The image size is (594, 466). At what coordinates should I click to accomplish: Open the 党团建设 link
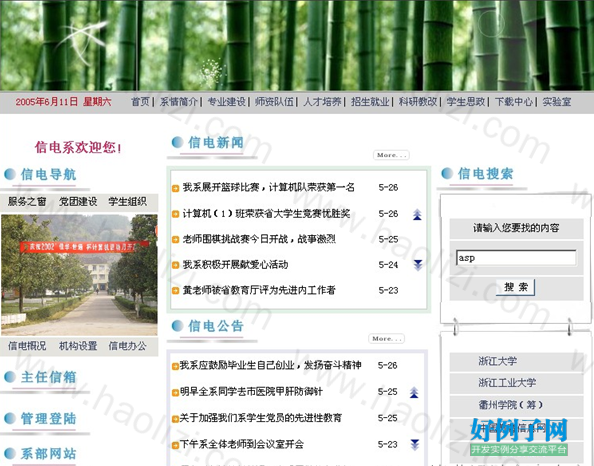pos(78,202)
